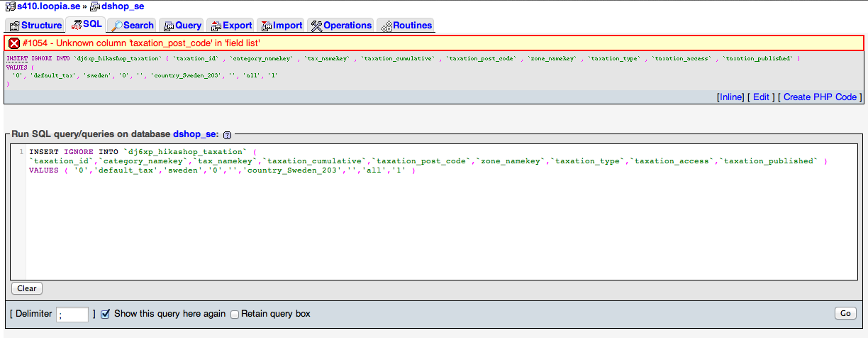Viewport: 868px width, 338px height.
Task: Uncheck Show this query here again
Action: click(x=105, y=314)
